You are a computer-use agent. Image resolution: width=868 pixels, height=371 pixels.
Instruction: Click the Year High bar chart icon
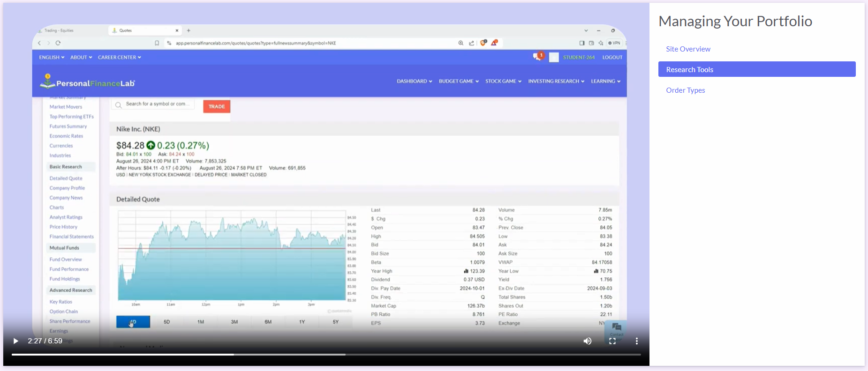466,271
